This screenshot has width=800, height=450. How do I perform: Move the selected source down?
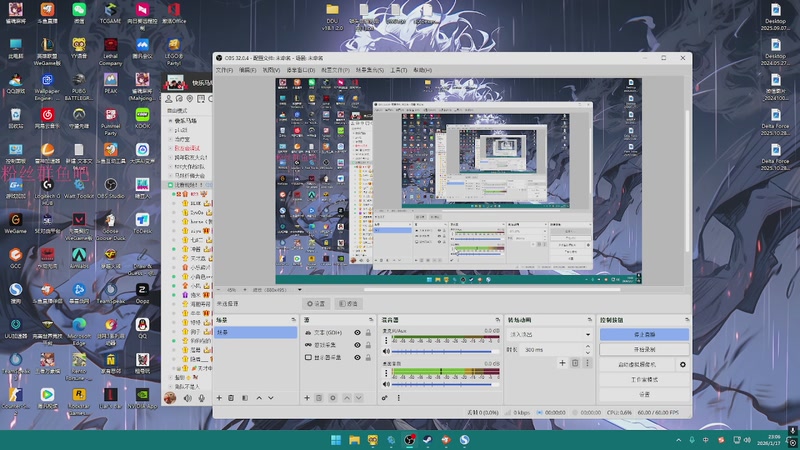(359, 398)
